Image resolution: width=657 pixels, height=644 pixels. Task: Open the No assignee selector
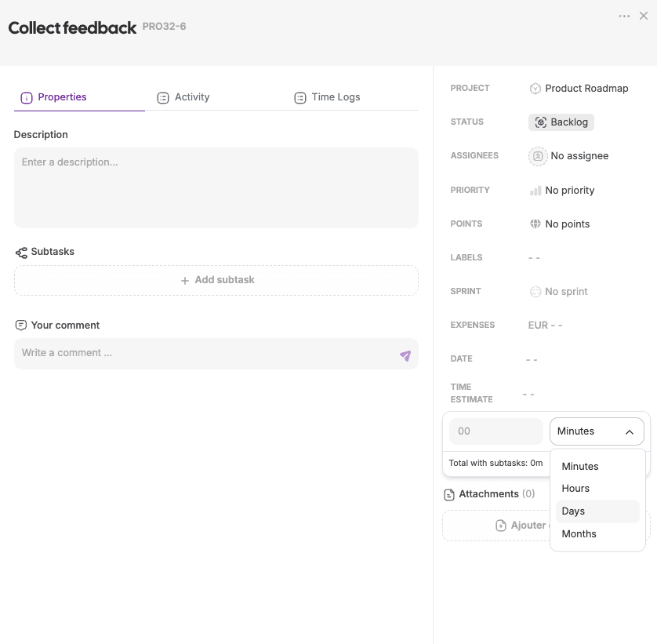tap(568, 156)
